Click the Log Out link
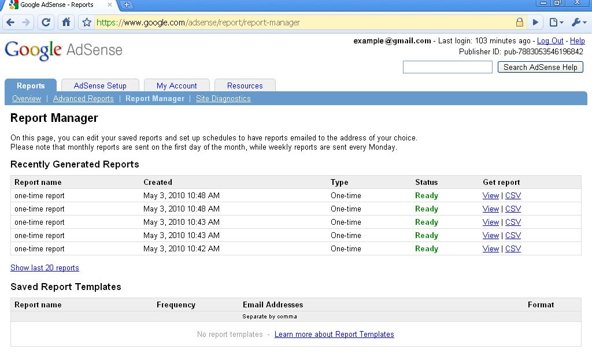The height and width of the screenshot is (364, 592). pyautogui.click(x=550, y=41)
